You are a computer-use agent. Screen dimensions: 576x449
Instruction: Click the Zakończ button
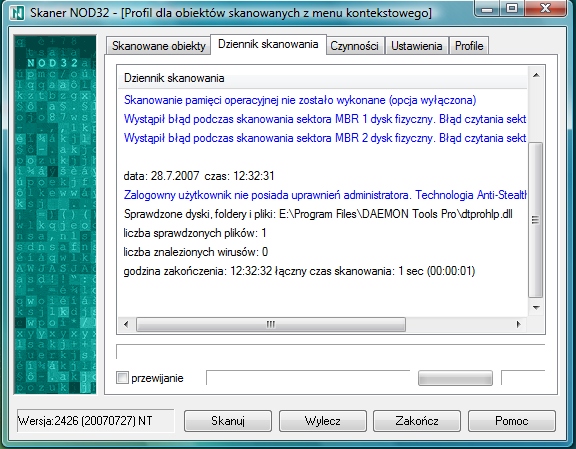[417, 421]
